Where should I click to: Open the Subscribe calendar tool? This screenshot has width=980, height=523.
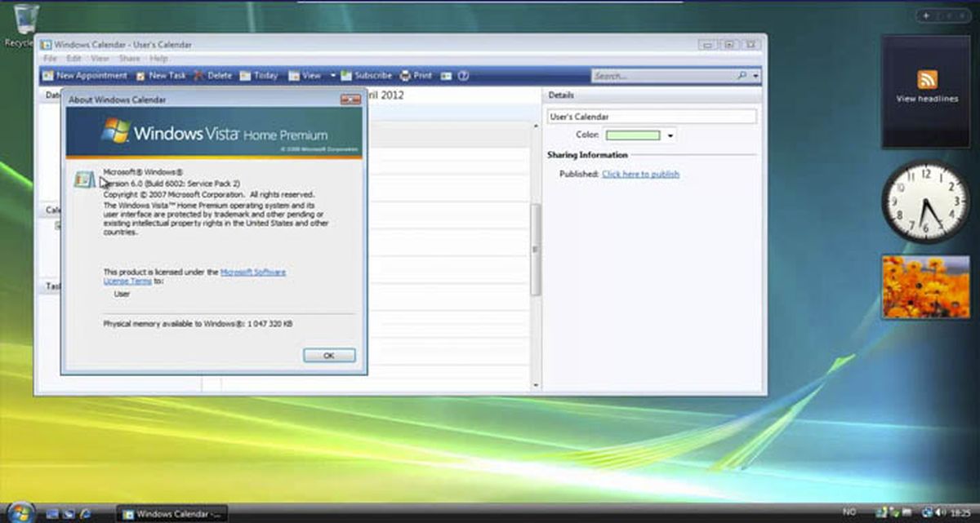coord(367,75)
